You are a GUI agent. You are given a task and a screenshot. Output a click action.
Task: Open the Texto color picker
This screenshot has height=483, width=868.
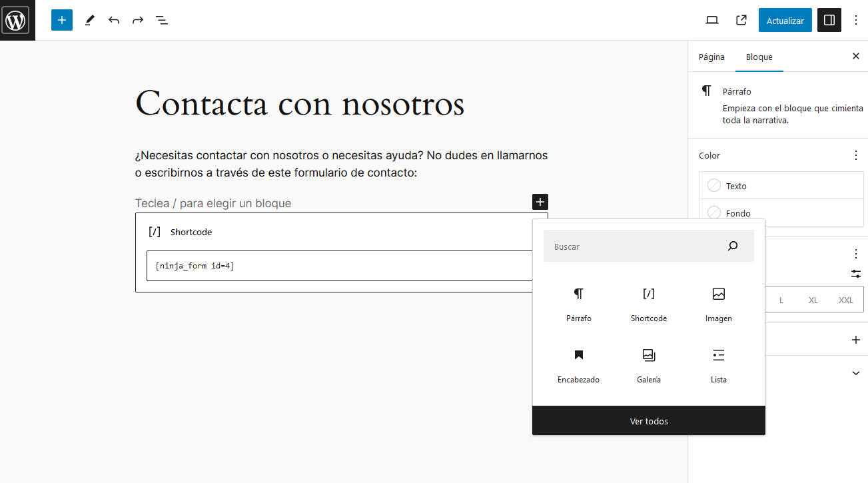781,185
